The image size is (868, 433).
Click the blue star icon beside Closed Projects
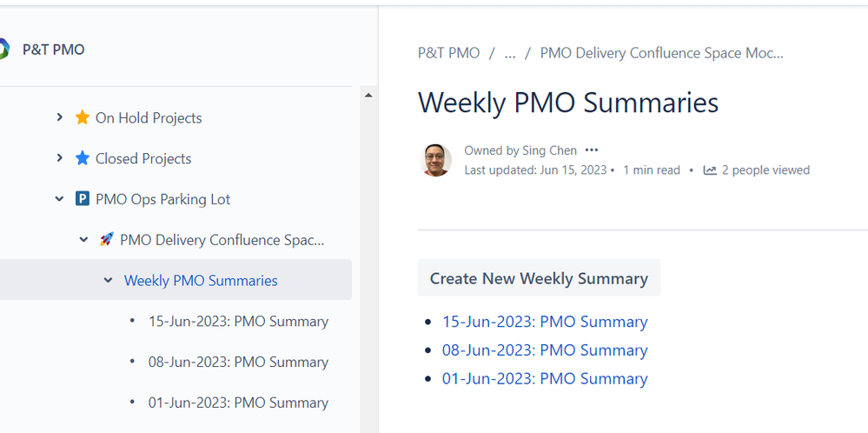(82, 158)
